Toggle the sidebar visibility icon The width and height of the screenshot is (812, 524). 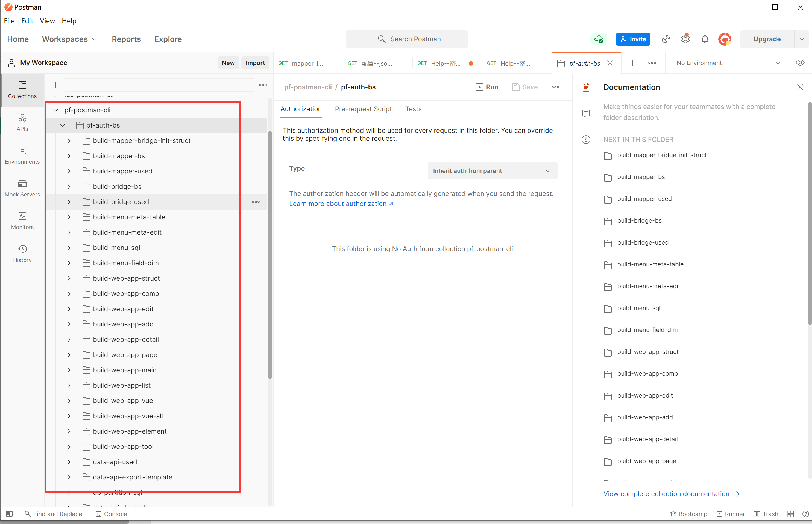(x=9, y=514)
